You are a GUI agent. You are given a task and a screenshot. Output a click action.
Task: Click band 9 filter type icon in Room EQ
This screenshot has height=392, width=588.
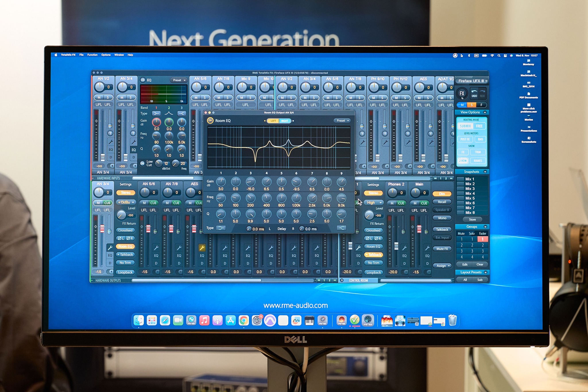(341, 228)
